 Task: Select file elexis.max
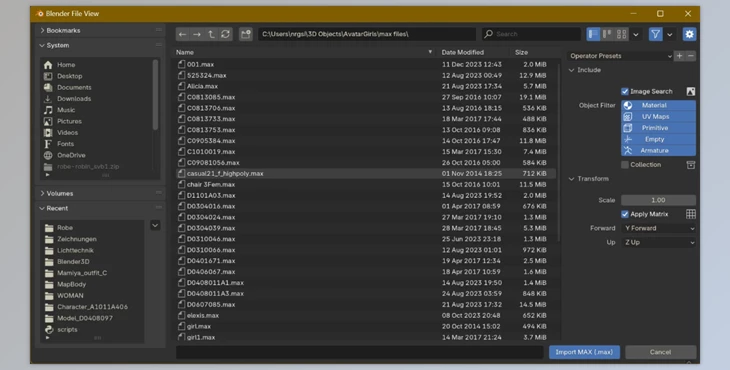click(x=366, y=316)
